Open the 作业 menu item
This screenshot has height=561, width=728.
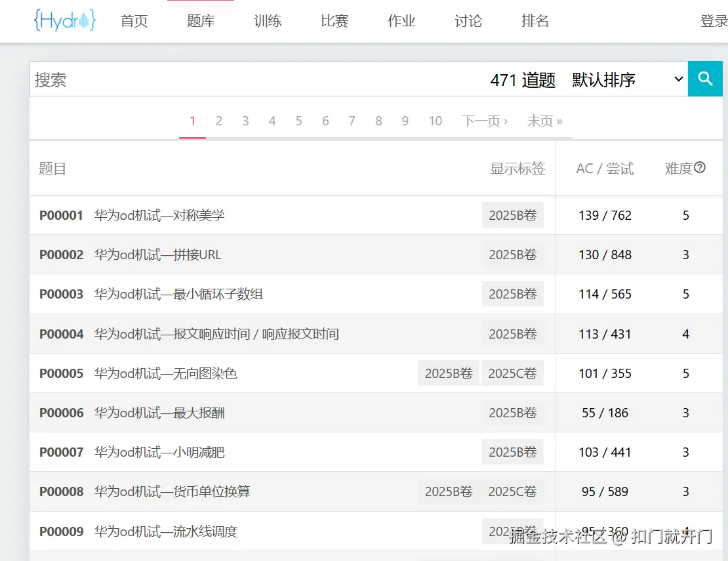(x=401, y=20)
